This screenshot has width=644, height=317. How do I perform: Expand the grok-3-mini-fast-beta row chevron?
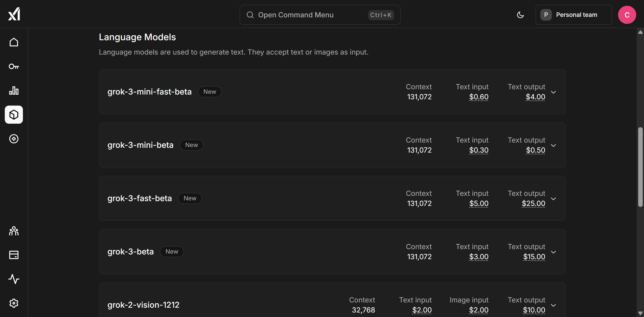pos(553,92)
